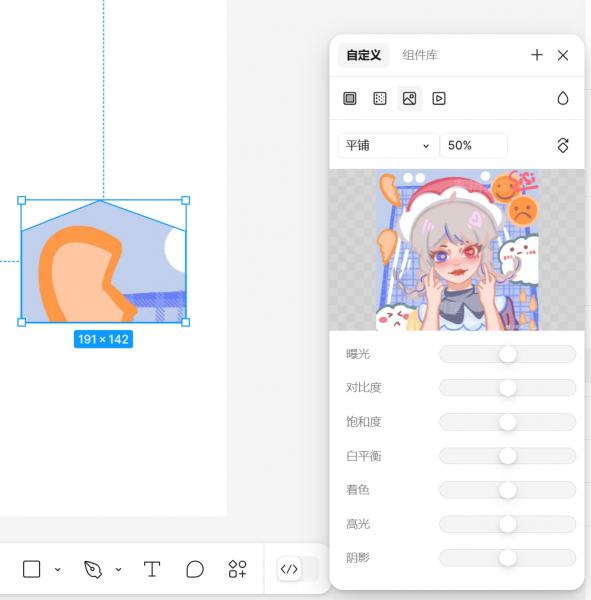
Task: Adjust the 饱和度 saturation slider
Action: (x=508, y=422)
